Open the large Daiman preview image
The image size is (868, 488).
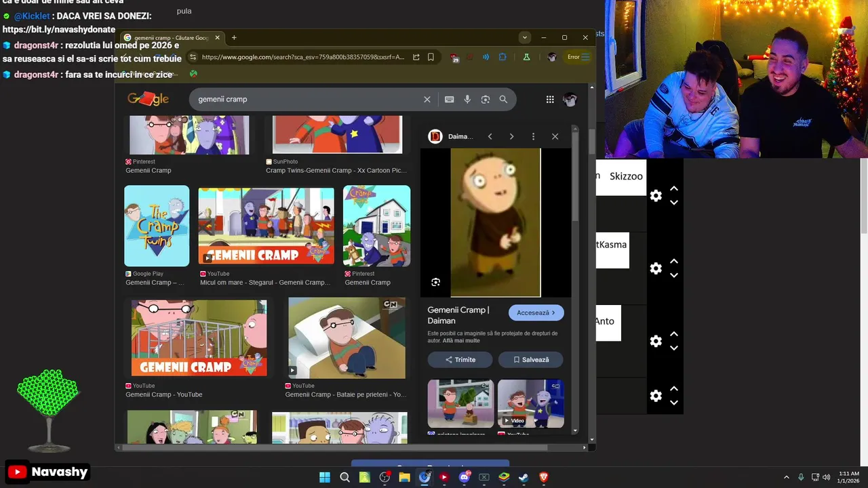(496, 222)
